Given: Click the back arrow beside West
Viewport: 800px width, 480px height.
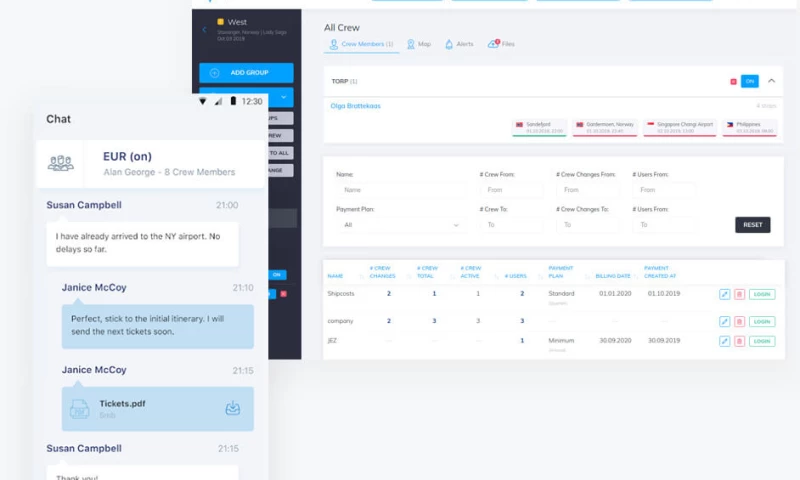Looking at the screenshot, I should click(x=204, y=30).
